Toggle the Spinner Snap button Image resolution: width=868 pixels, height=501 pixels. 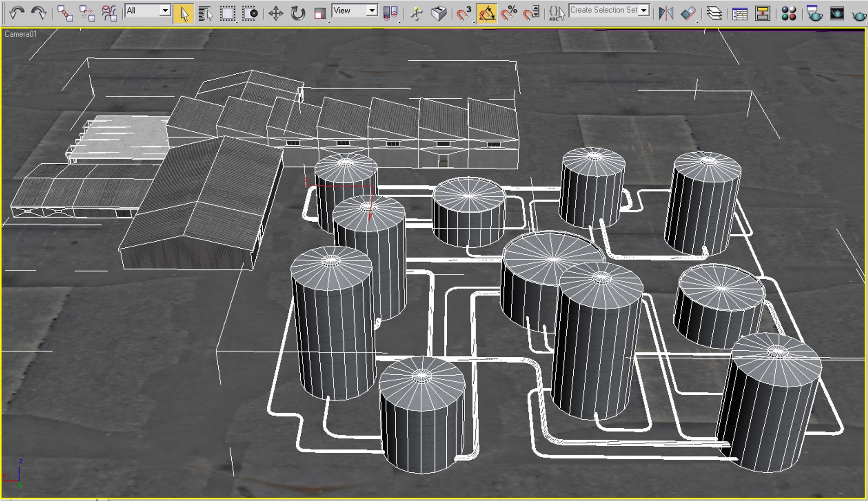point(532,13)
